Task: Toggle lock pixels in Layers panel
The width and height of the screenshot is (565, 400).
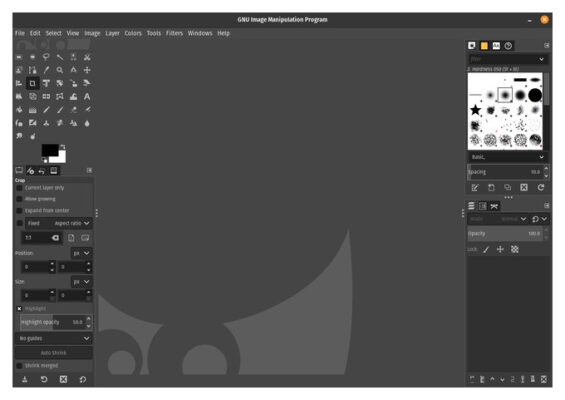Action: pos(486,249)
